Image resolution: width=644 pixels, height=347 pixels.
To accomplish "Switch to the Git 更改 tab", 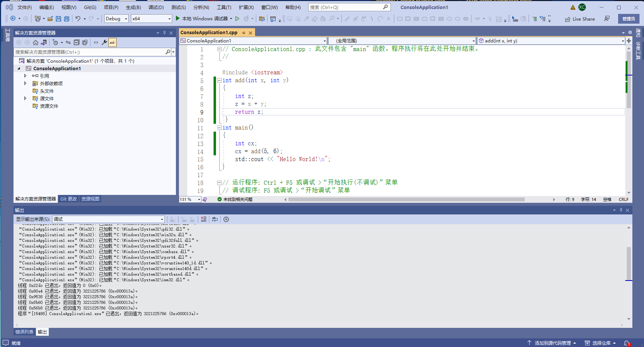I will click(x=69, y=199).
